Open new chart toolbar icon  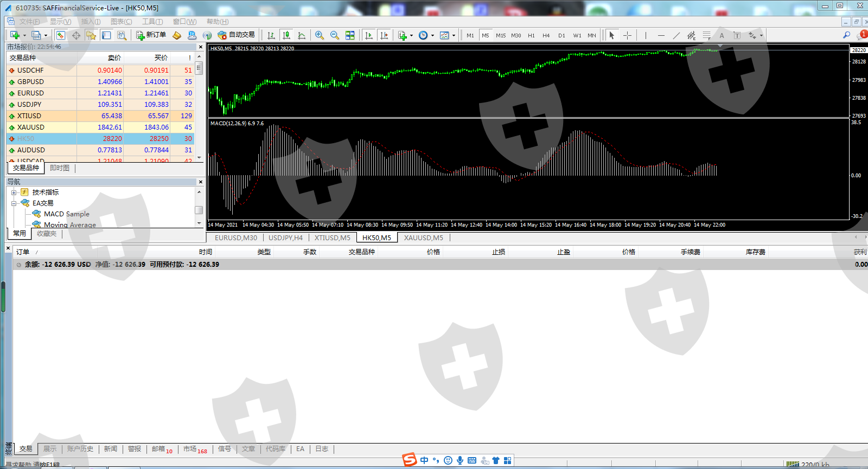pyautogui.click(x=15, y=35)
